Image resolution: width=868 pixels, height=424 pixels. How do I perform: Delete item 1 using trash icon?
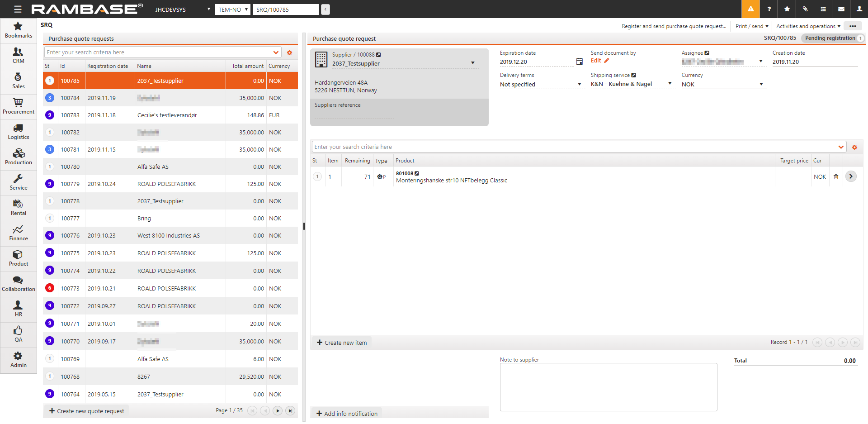tap(836, 177)
